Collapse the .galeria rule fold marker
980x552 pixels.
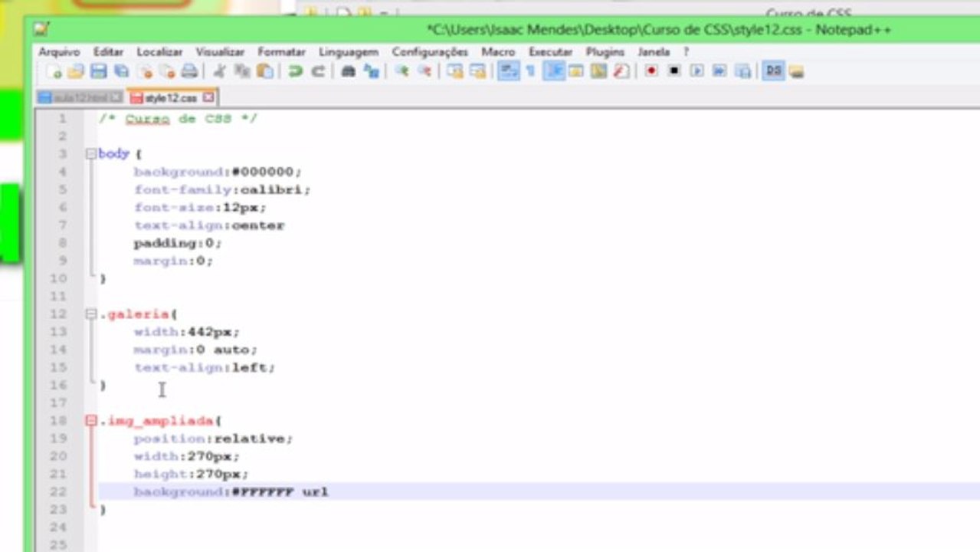coord(91,314)
